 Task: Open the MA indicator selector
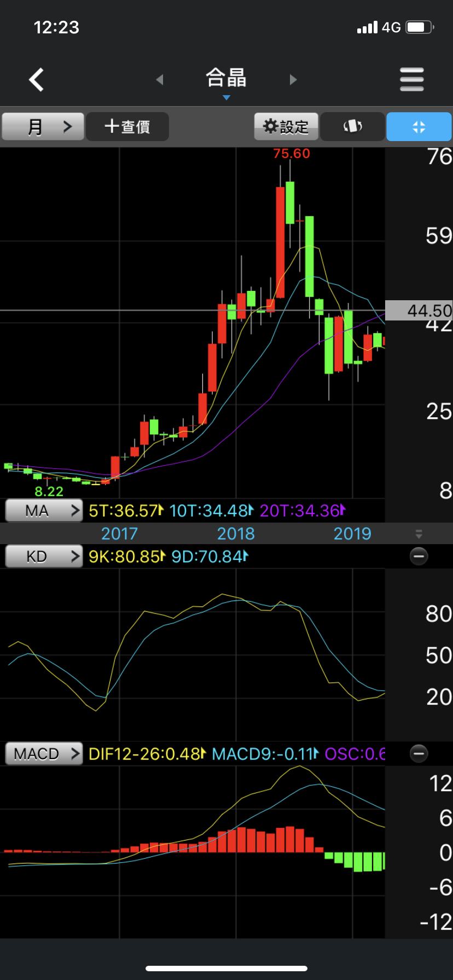pos(44,511)
